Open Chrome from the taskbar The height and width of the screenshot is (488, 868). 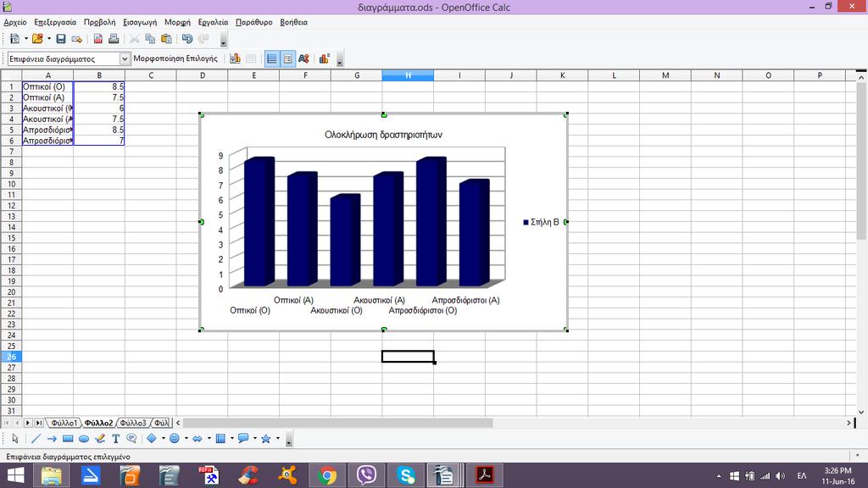tap(327, 475)
